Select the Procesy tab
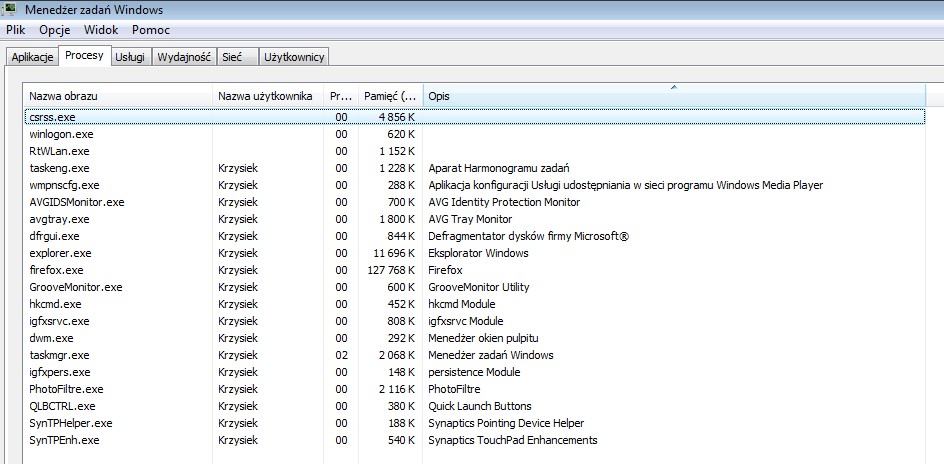This screenshot has height=464, width=944. coord(85,55)
